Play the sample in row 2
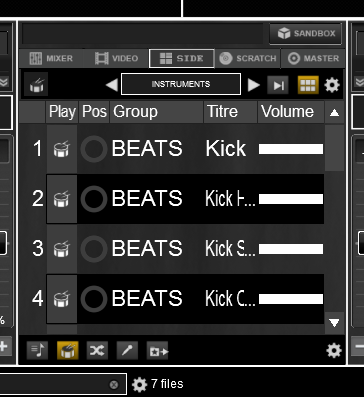Image resolution: width=364 pixels, height=397 pixels. tap(62, 199)
